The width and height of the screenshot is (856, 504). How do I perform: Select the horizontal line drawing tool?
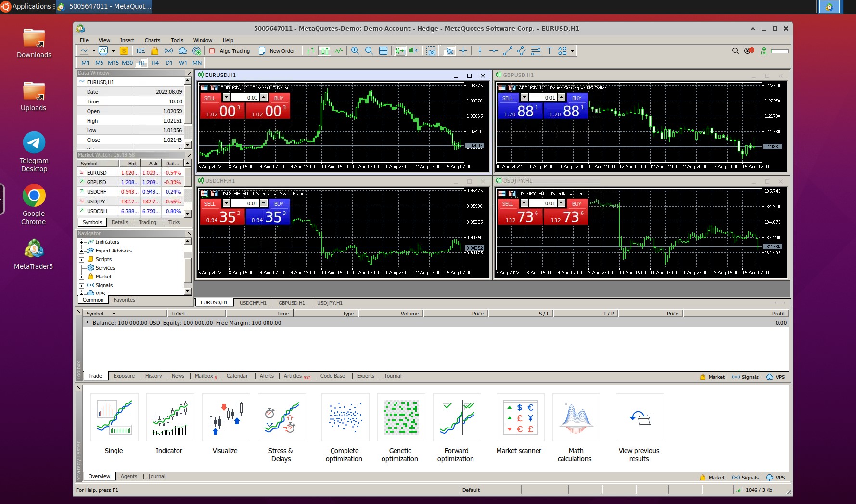(x=494, y=51)
